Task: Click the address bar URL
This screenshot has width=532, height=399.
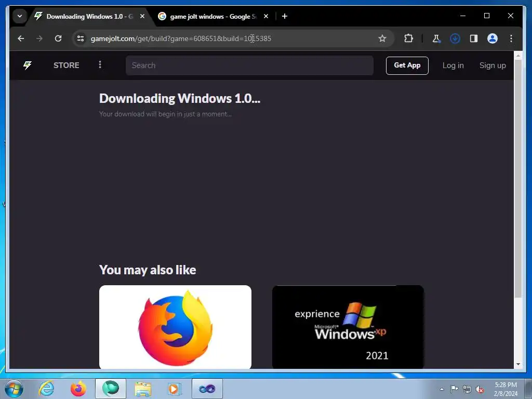Action: tap(181, 38)
